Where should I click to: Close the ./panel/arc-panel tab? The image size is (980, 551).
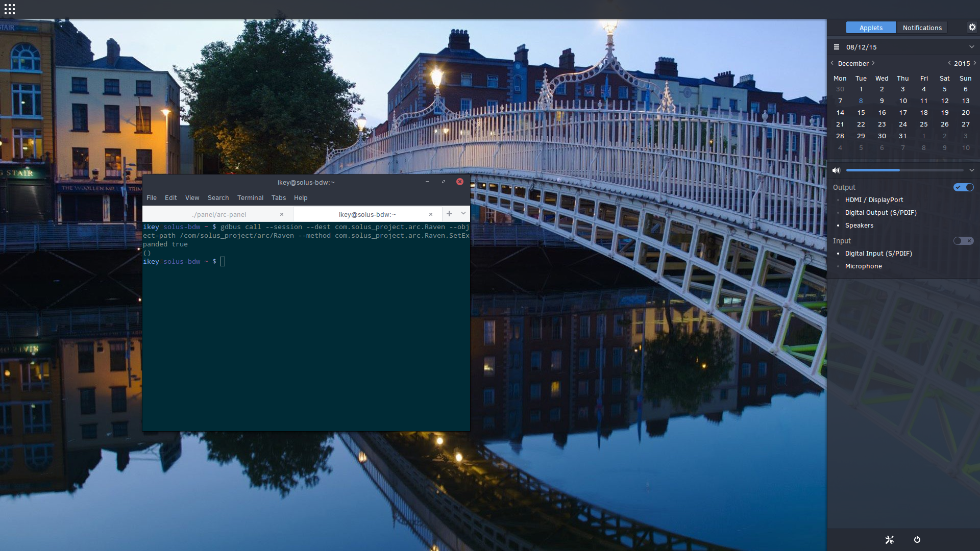[282, 214]
